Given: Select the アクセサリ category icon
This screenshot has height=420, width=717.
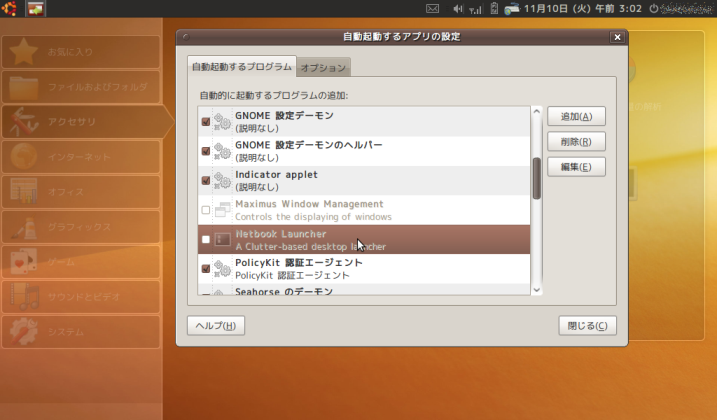Looking at the screenshot, I should [23, 122].
